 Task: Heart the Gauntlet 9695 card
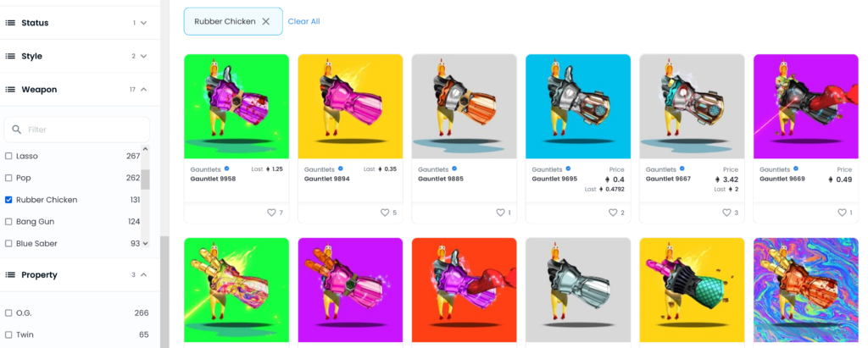point(613,213)
